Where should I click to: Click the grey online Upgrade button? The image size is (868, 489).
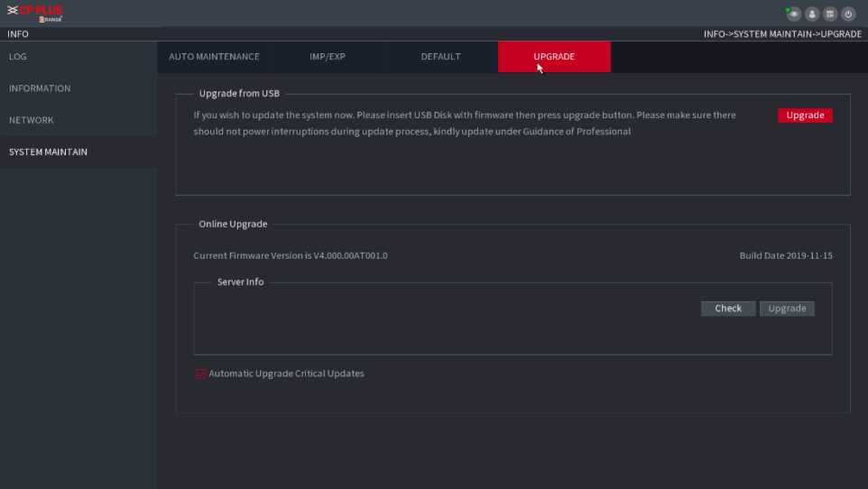787,309
